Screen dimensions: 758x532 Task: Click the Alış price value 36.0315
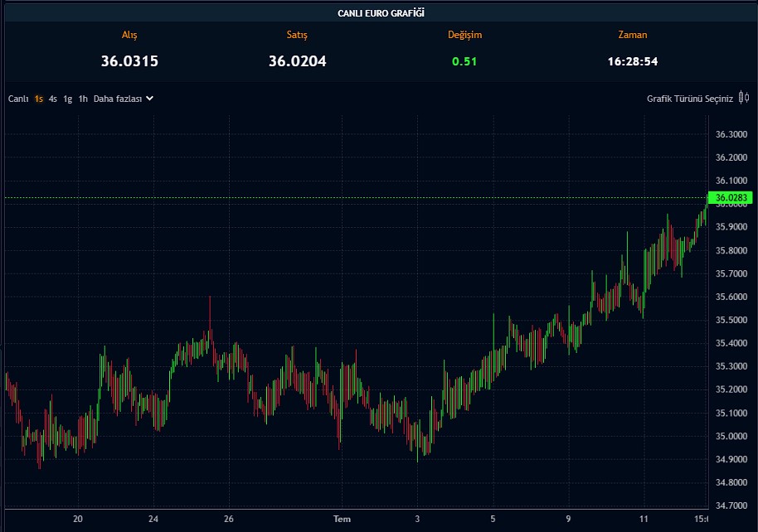[129, 60]
